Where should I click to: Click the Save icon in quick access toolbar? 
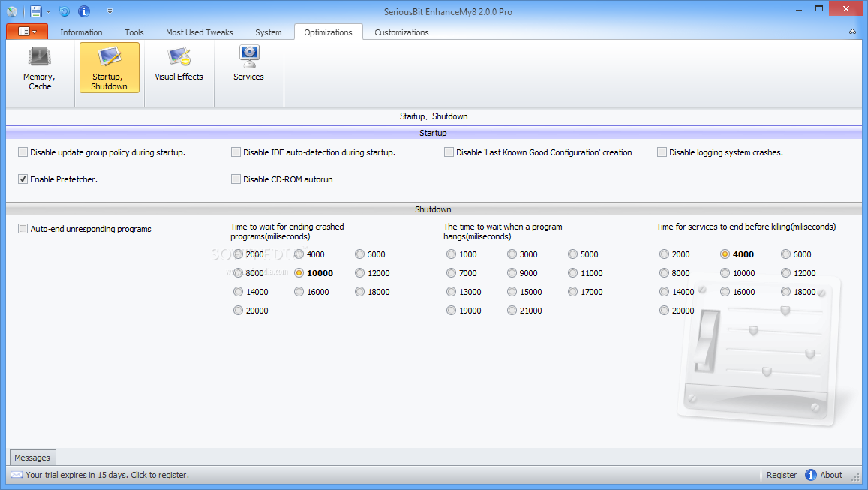(36, 11)
